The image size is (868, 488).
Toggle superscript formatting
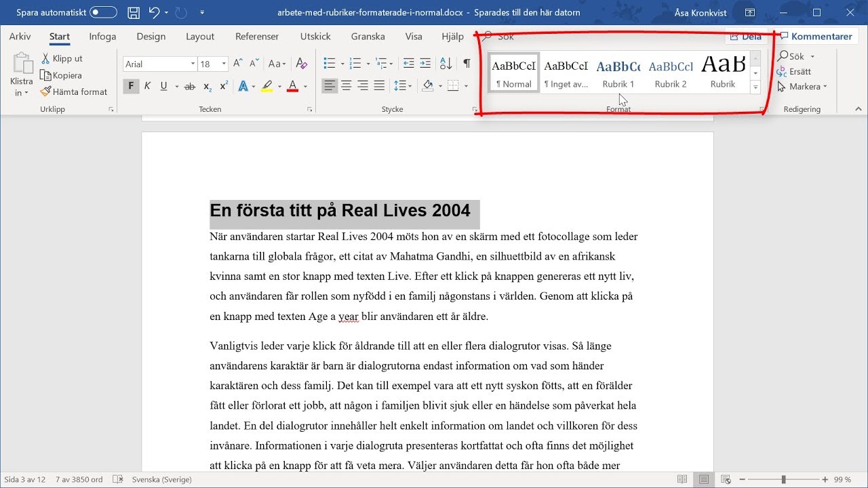[x=224, y=86]
